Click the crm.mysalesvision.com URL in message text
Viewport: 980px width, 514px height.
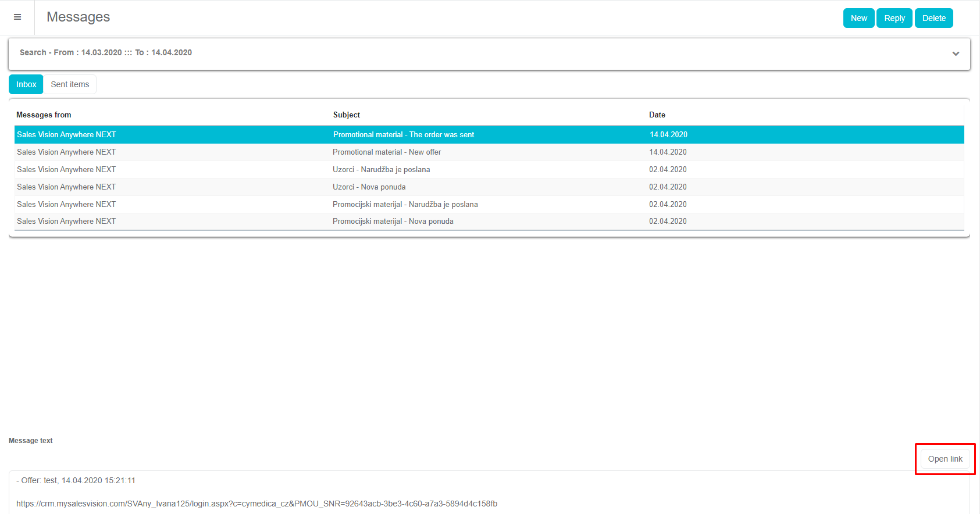256,504
